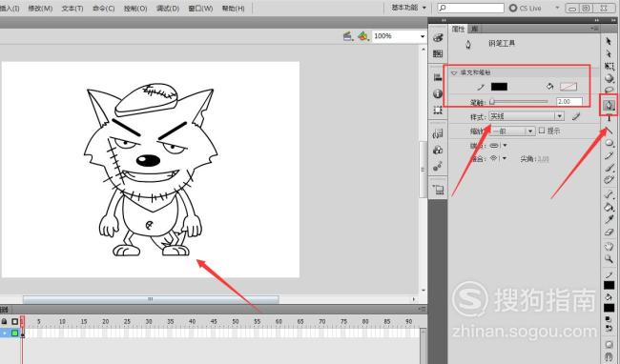Pick the stroke color swatch in properties

[499, 87]
